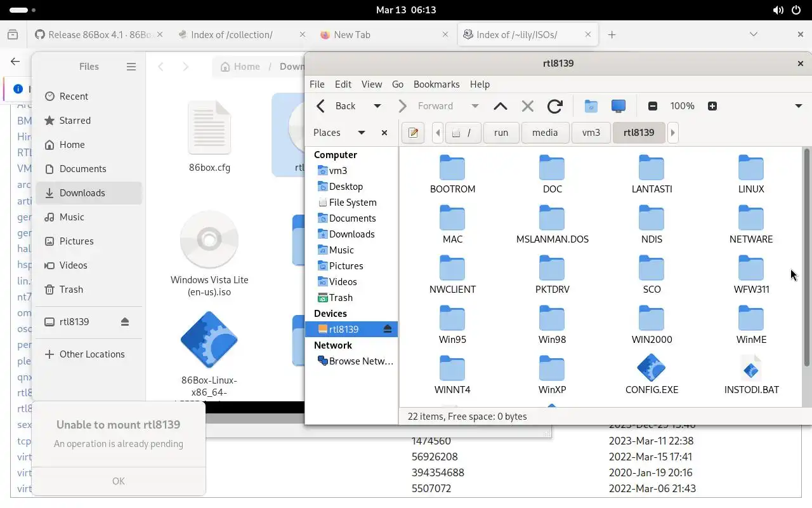Open the Edit menu
This screenshot has width=812, height=508.
pyautogui.click(x=343, y=84)
